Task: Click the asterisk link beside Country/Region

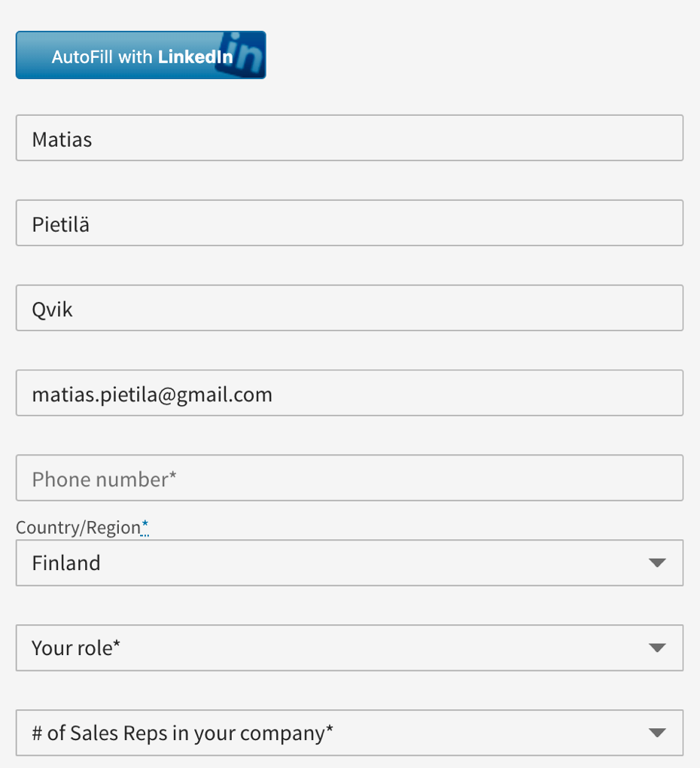Action: point(145,527)
